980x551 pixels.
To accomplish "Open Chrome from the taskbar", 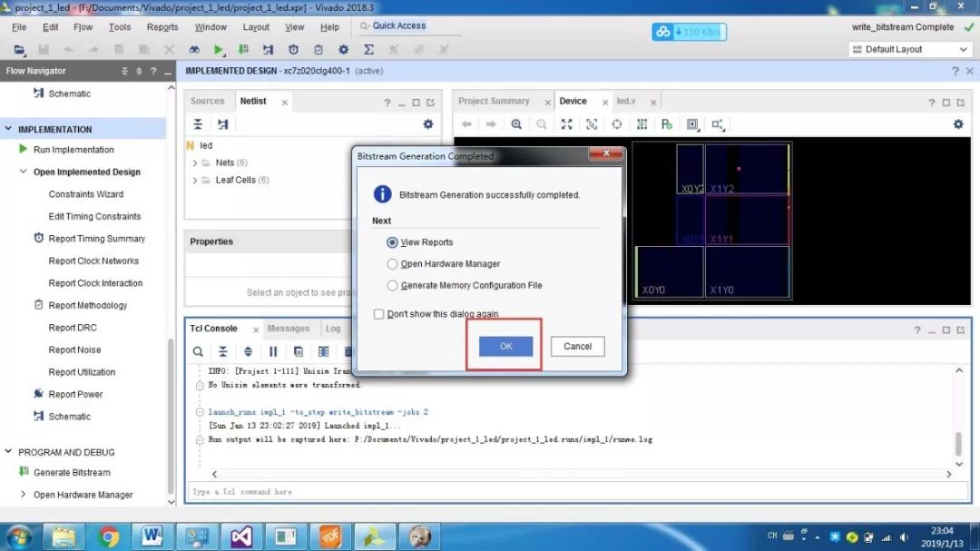I will click(x=108, y=536).
